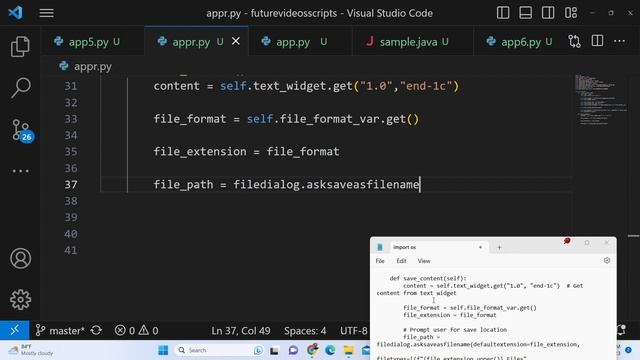Open remote window from status bar
The image size is (640, 360).
(14, 330)
